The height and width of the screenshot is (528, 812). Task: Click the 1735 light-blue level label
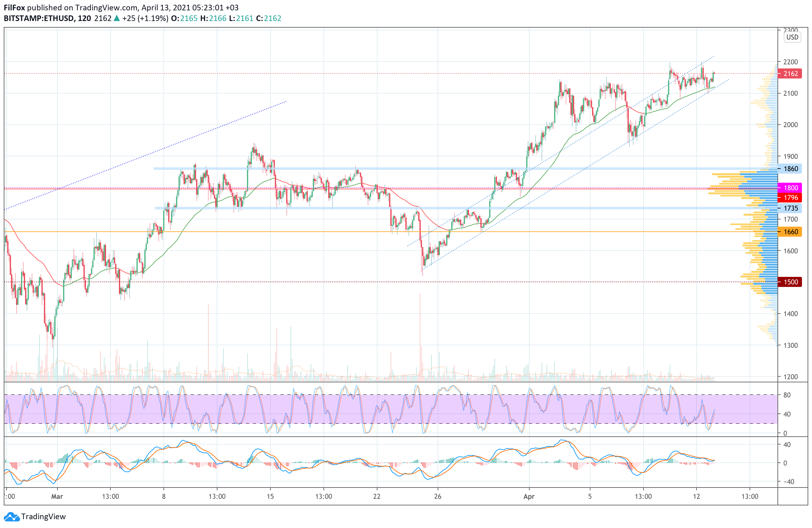pyautogui.click(x=790, y=208)
